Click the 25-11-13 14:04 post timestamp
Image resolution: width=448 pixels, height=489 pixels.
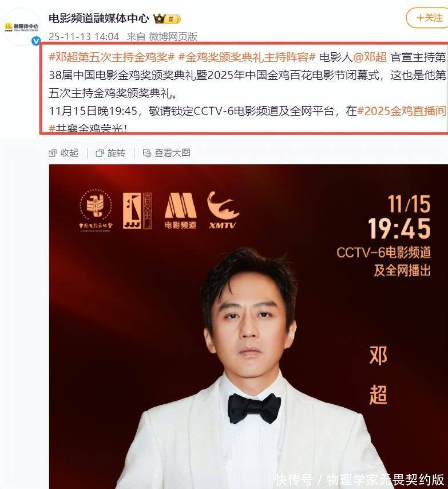[x=84, y=37]
